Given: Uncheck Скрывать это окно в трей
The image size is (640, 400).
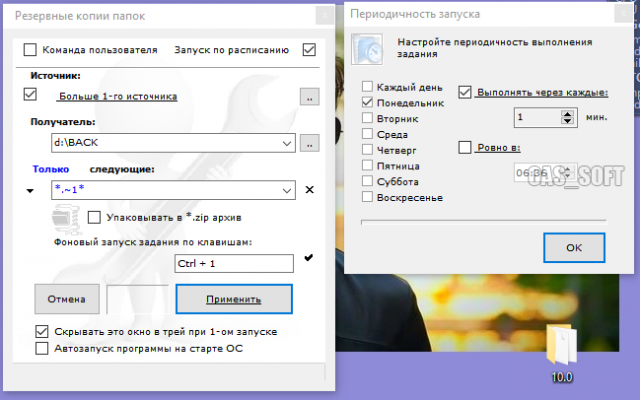Looking at the screenshot, I should [42, 331].
